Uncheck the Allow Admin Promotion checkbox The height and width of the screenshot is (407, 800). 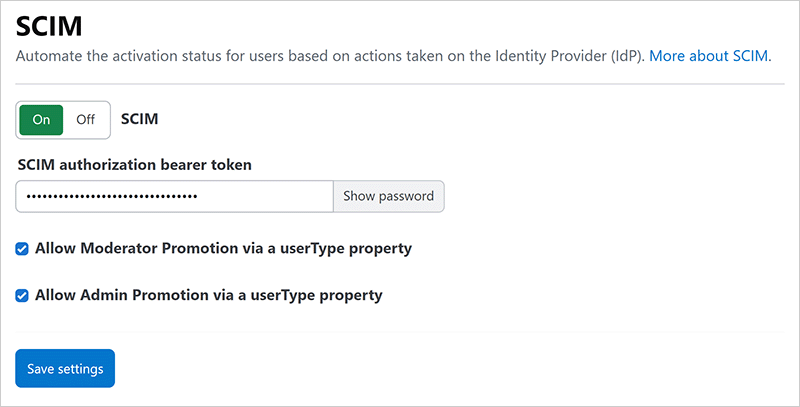22,296
